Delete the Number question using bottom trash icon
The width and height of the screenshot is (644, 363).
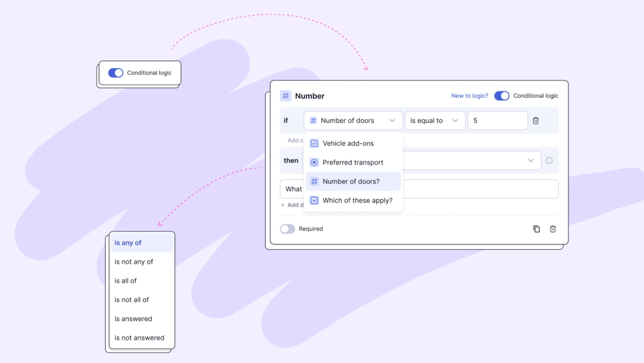tap(553, 229)
